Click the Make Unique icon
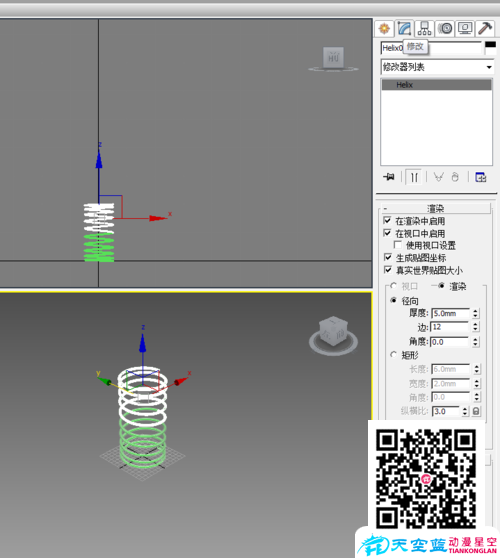This screenshot has width=500, height=558. pos(438,177)
